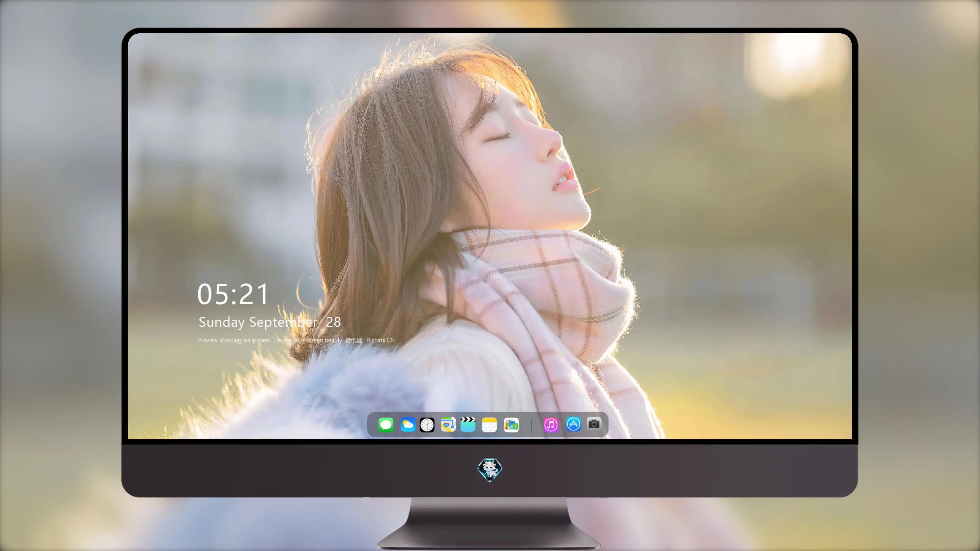Launch the App Store icon
Screen dimensions: 980x551
point(573,424)
